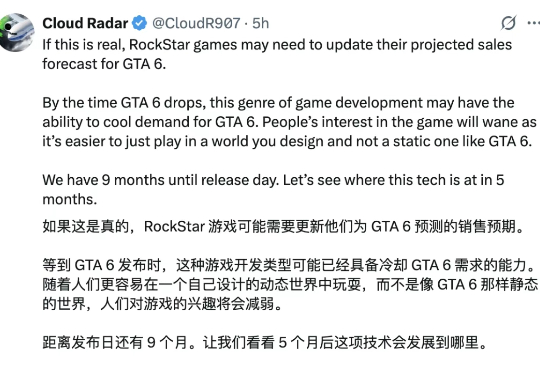The width and height of the screenshot is (540, 372).
Task: Click Chinese line starting '的世界，人们对游戏'
Action: pos(162,304)
